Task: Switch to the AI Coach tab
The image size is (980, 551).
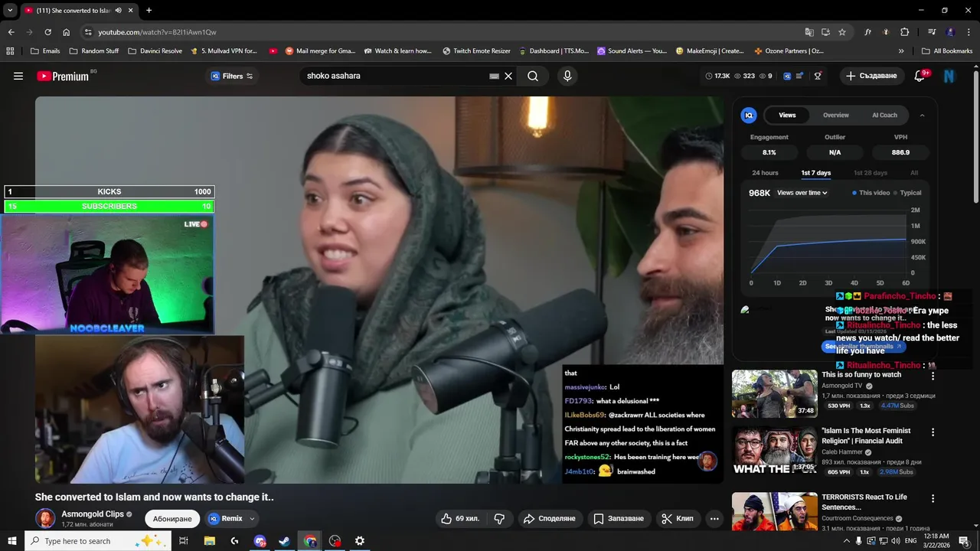Action: point(884,115)
